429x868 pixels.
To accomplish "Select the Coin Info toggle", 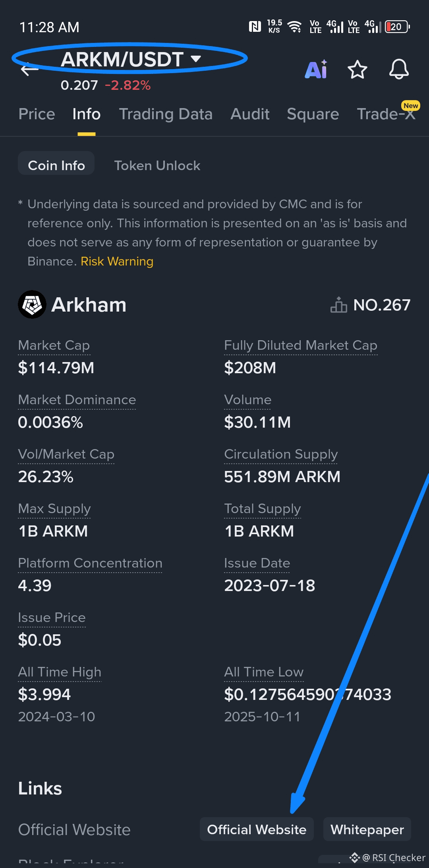I will click(x=56, y=165).
